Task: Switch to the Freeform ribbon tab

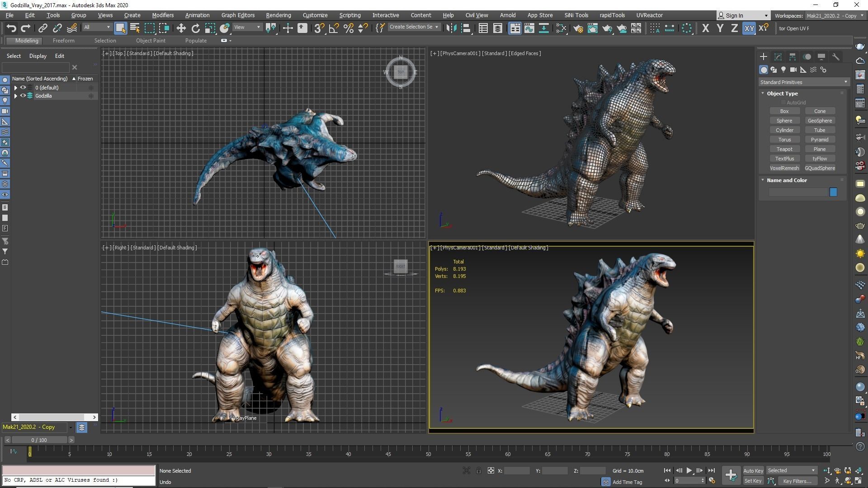Action: (63, 41)
